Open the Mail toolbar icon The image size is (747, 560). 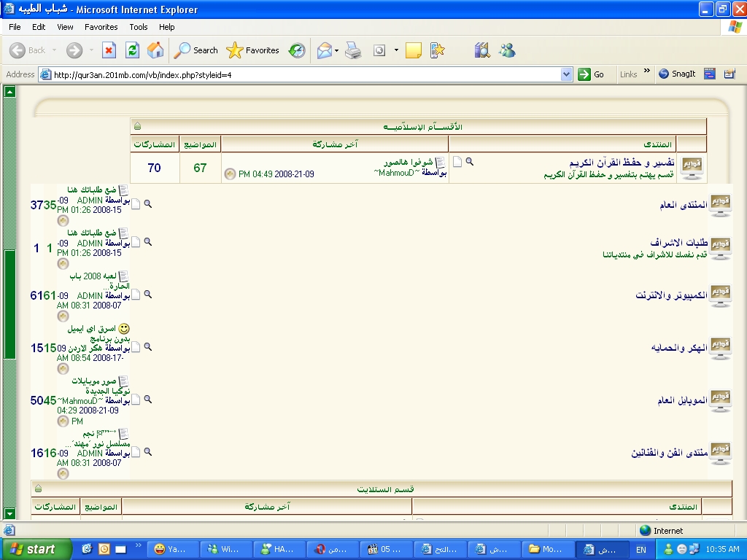coord(324,50)
